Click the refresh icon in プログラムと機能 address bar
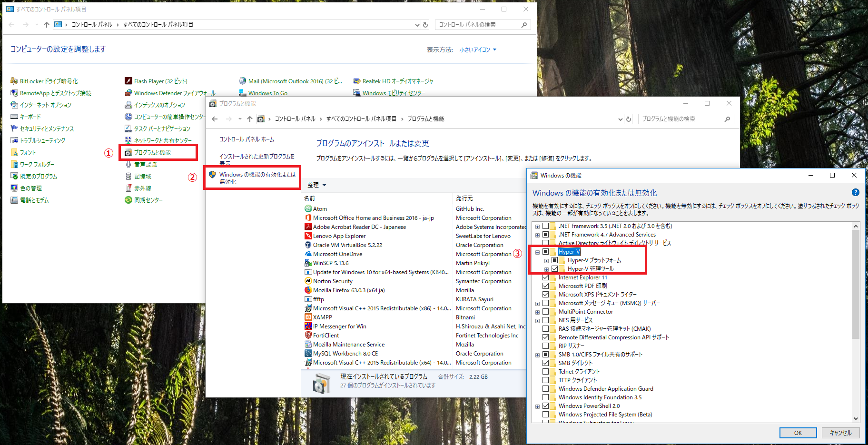The image size is (868, 445). (x=629, y=119)
